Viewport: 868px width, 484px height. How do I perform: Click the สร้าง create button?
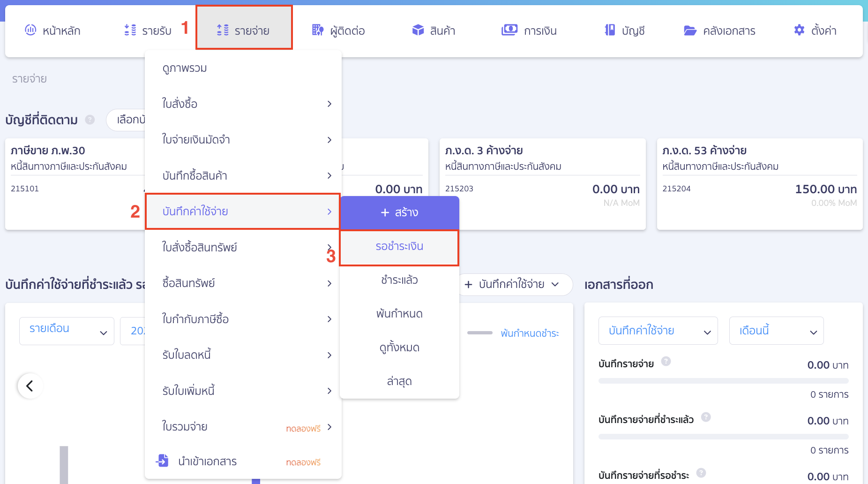tap(399, 212)
